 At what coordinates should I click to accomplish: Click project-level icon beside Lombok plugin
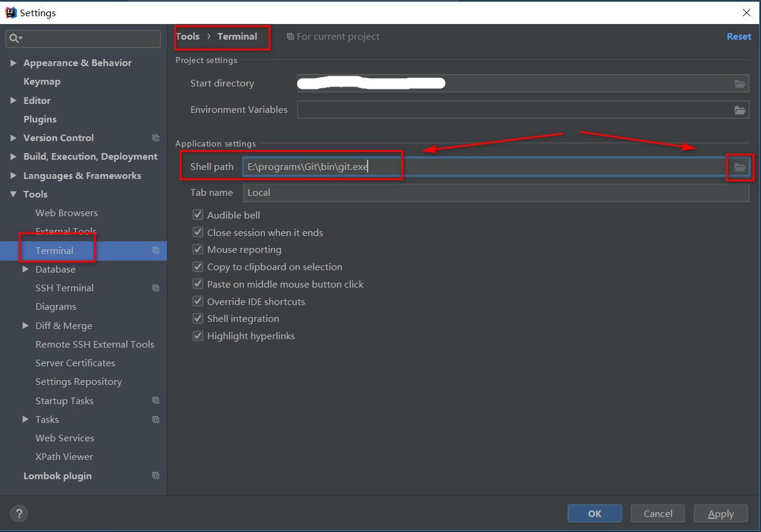[156, 476]
